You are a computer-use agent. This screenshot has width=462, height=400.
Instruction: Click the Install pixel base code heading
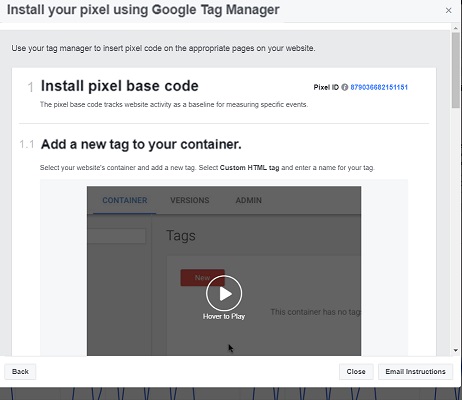[120, 86]
